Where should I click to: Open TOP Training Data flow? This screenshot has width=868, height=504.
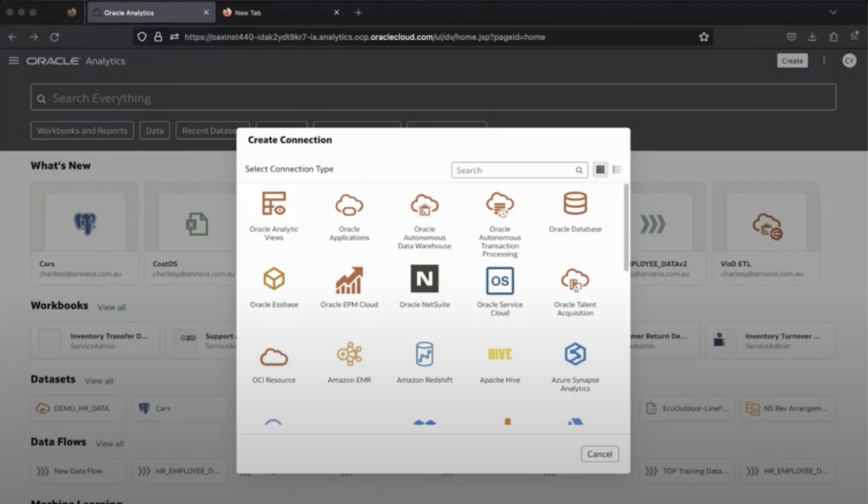tap(687, 471)
